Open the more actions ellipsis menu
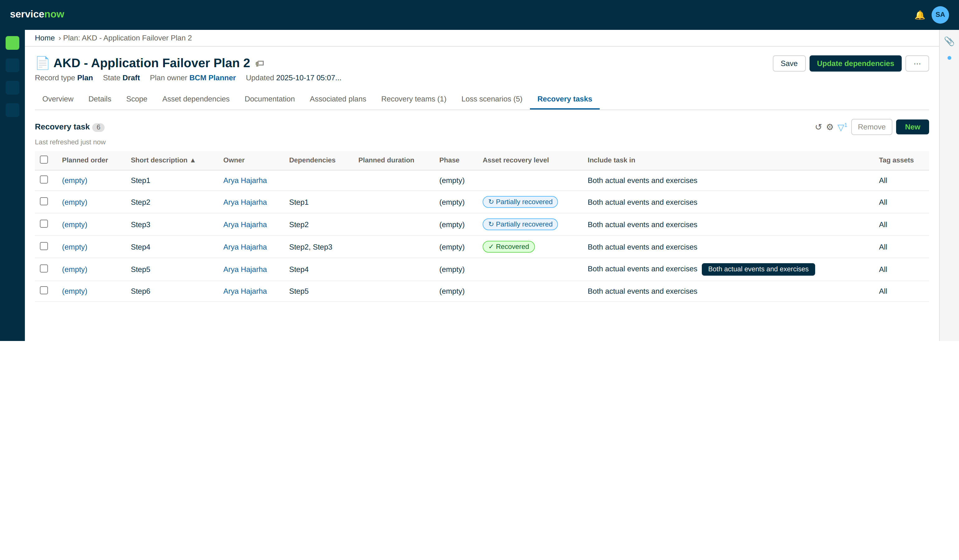Image resolution: width=959 pixels, height=560 pixels. pos(917,63)
